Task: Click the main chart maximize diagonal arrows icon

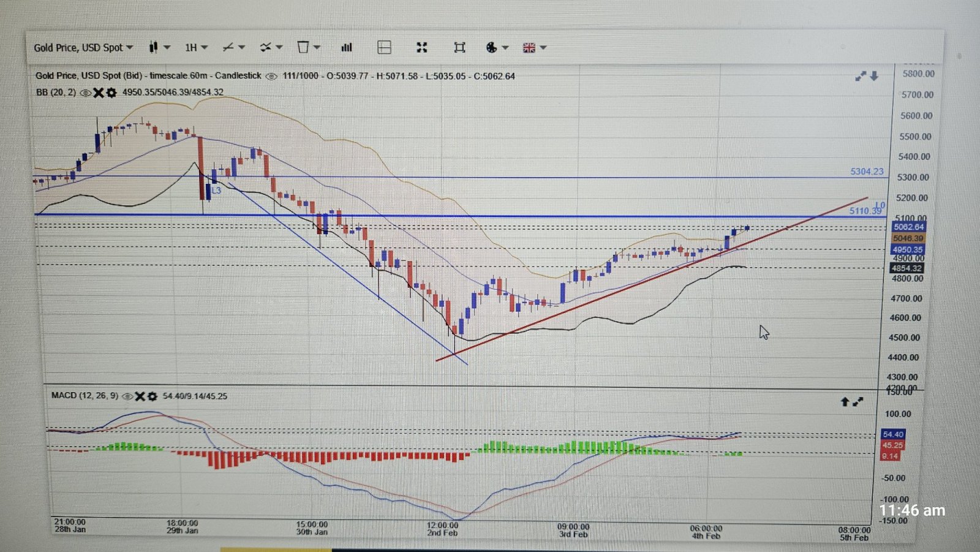Action: 861,76
